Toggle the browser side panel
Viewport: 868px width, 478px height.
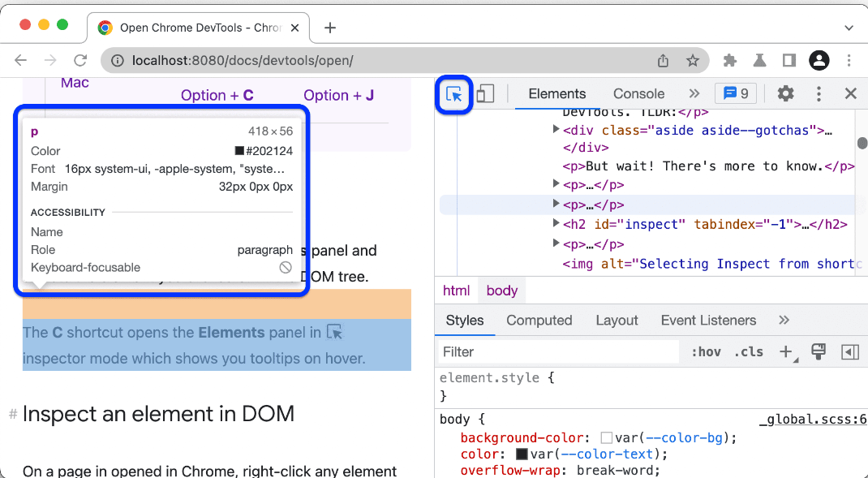(789, 60)
